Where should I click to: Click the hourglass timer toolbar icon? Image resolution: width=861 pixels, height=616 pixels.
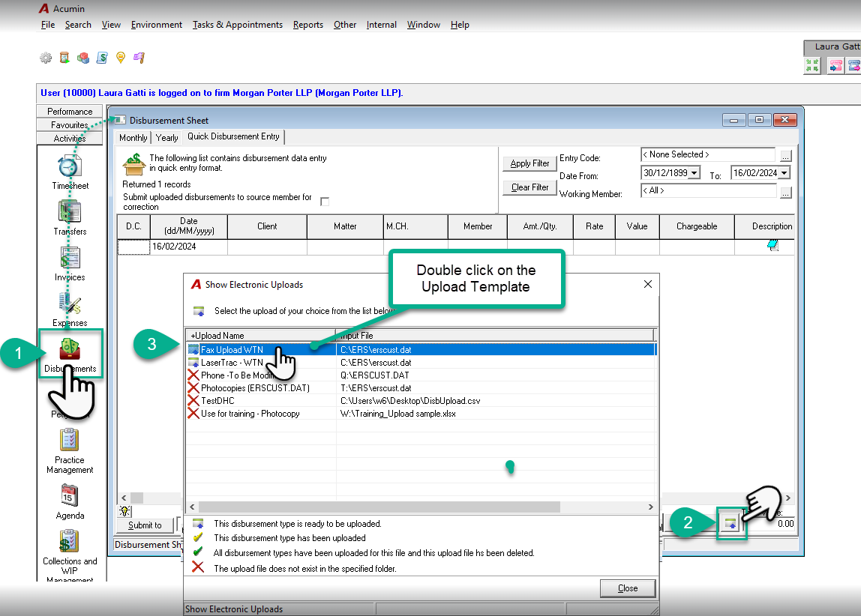[x=64, y=58]
